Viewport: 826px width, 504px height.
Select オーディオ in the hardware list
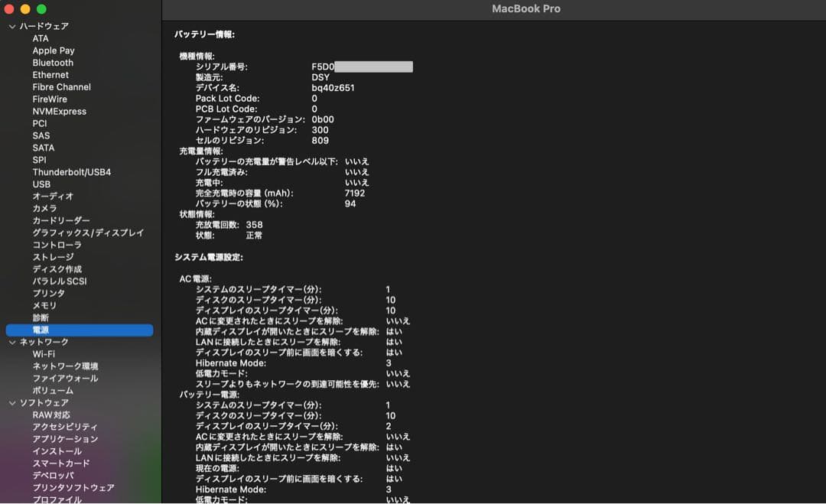point(50,196)
